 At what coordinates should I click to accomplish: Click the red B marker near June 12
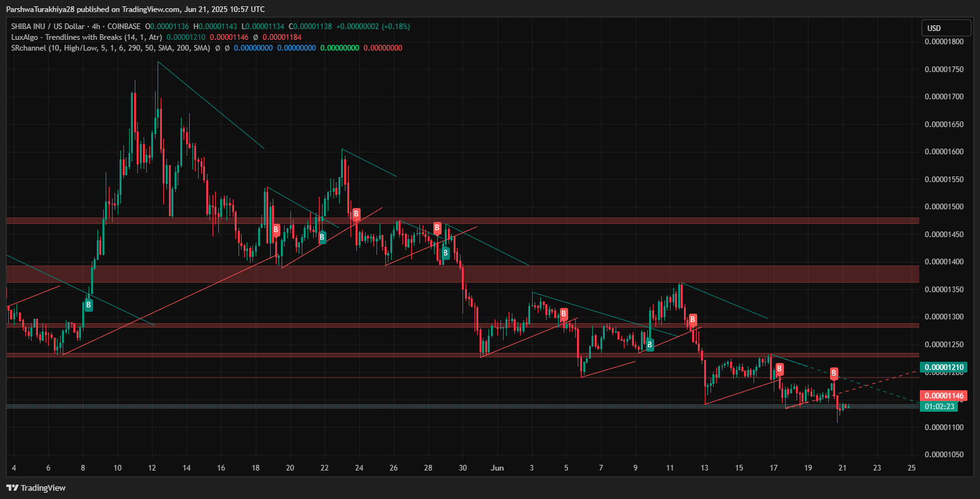pos(693,319)
